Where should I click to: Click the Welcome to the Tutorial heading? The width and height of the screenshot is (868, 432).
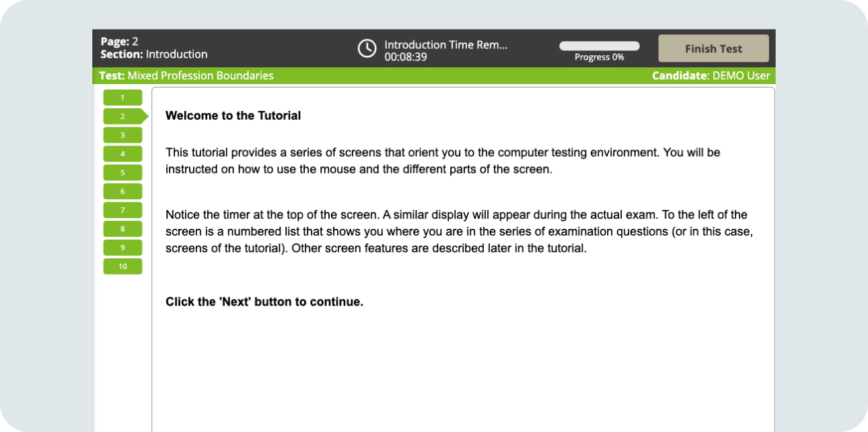[233, 116]
